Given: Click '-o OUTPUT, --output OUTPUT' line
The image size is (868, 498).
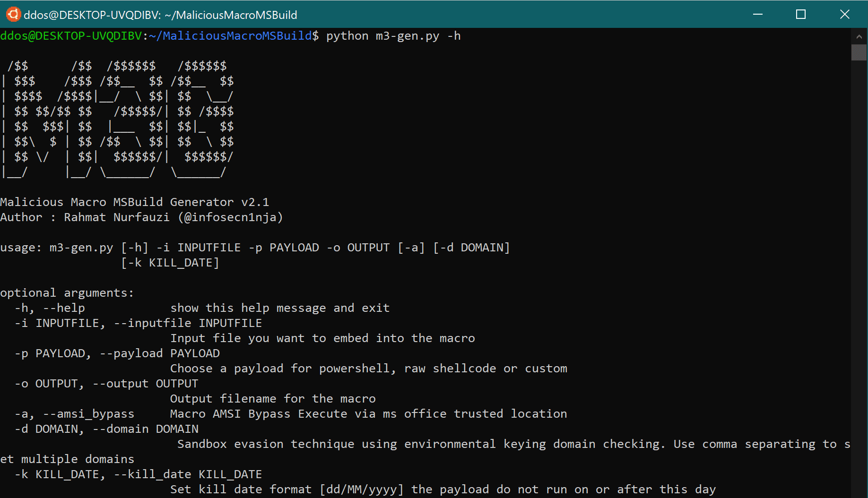Looking at the screenshot, I should pos(106,384).
